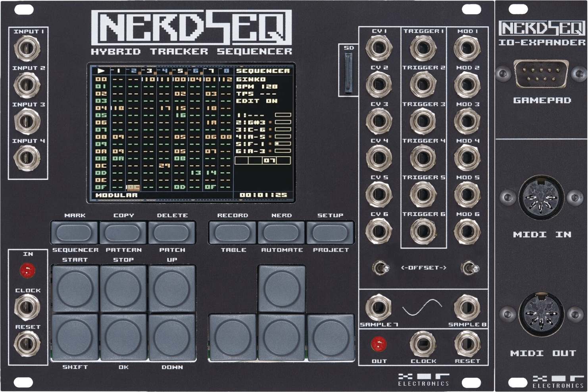
Task: Choose the MOD 1 jack
Action: pyautogui.click(x=467, y=48)
